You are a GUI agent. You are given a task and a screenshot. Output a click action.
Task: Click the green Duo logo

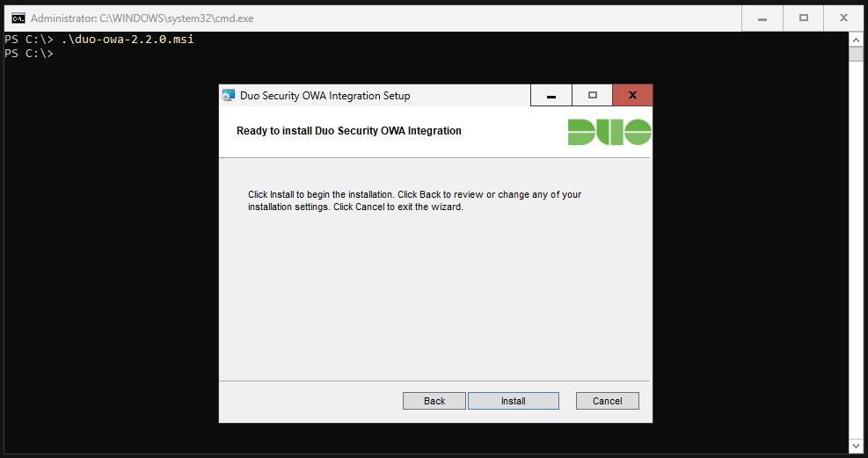pos(609,132)
